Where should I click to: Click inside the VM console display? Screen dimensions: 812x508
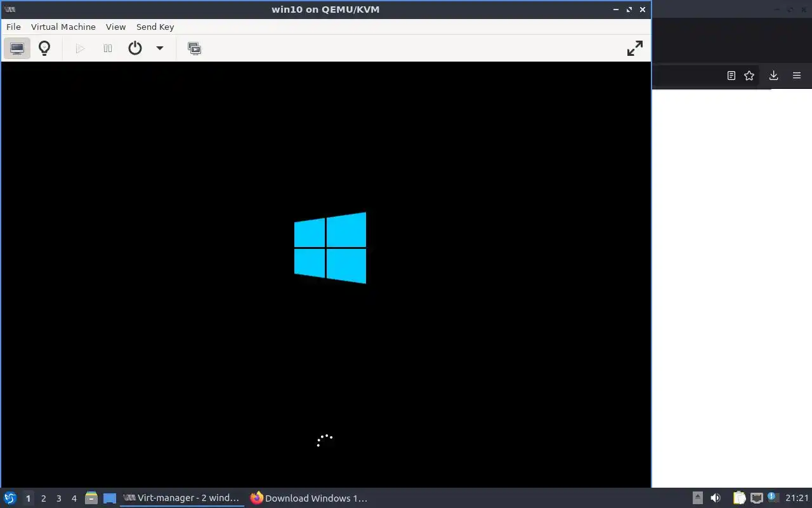click(x=326, y=274)
